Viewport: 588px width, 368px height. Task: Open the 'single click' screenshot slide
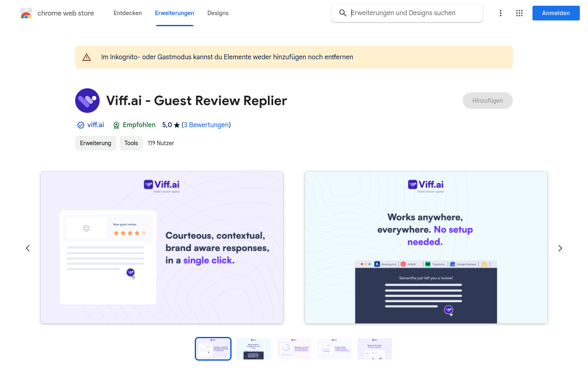click(162, 248)
